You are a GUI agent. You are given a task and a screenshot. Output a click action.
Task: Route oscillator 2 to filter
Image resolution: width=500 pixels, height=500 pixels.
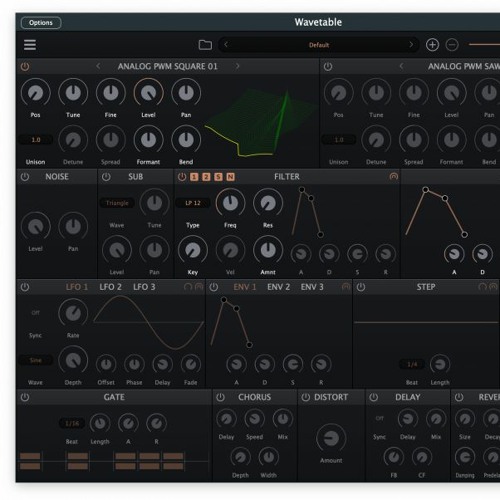pyautogui.click(x=206, y=177)
